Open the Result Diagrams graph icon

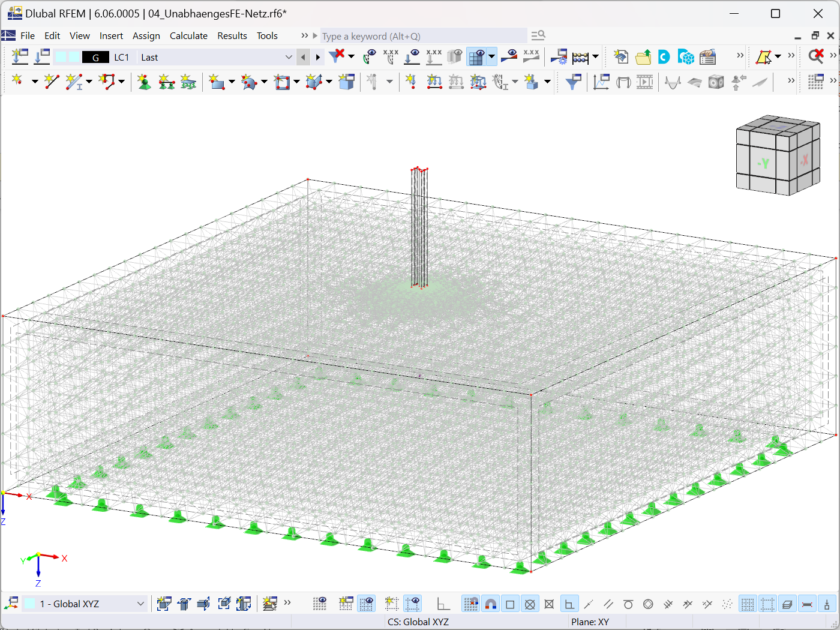pyautogui.click(x=601, y=81)
